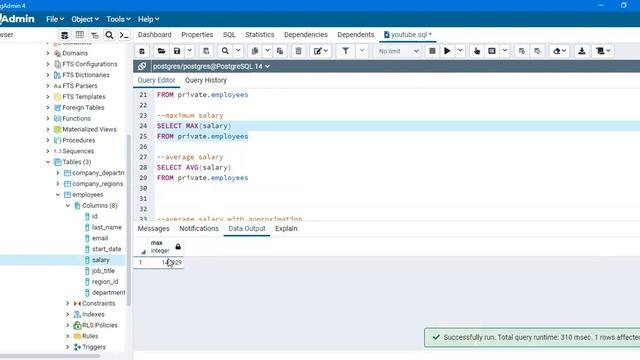Open the Explain output tab

coord(286,229)
